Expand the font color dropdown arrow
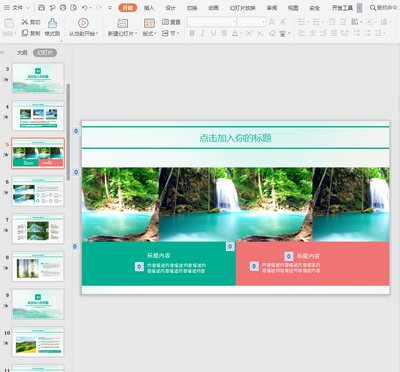 tap(241, 33)
